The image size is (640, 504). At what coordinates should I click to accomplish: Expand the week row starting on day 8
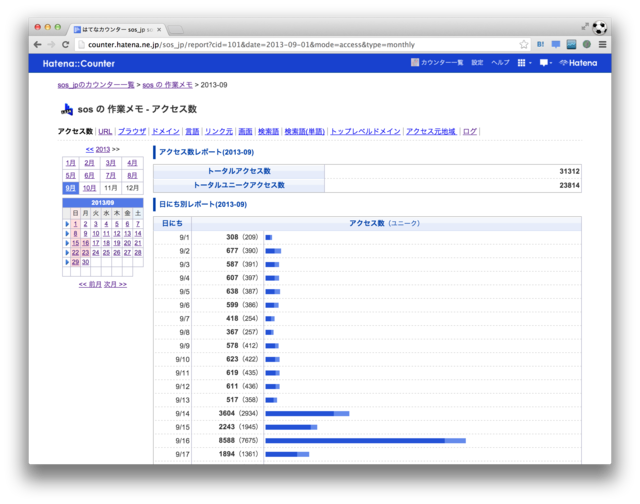click(x=67, y=234)
